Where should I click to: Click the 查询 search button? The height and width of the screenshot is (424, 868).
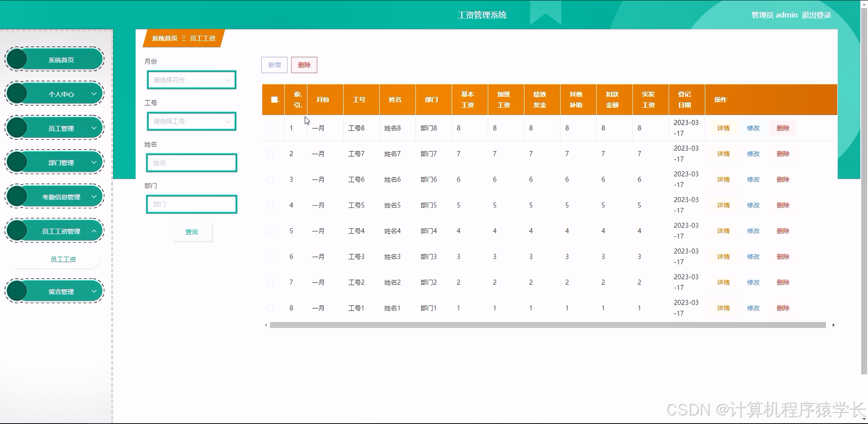tap(192, 232)
